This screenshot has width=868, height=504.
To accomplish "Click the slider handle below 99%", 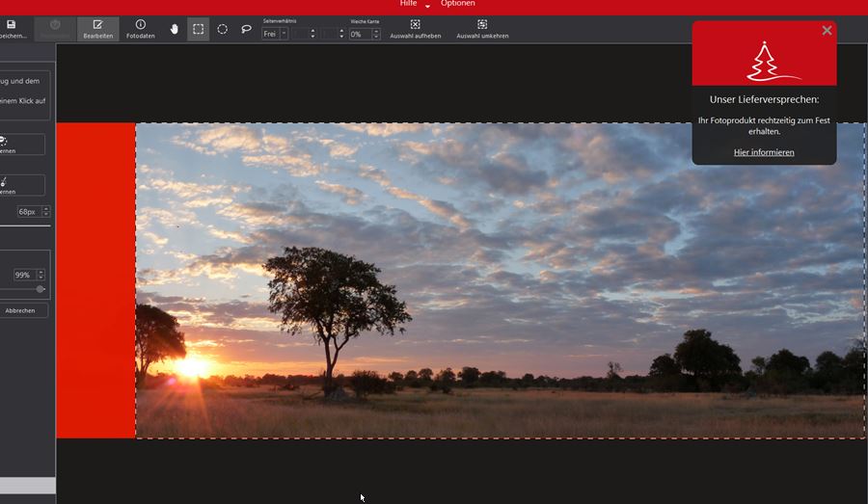I will (x=41, y=289).
